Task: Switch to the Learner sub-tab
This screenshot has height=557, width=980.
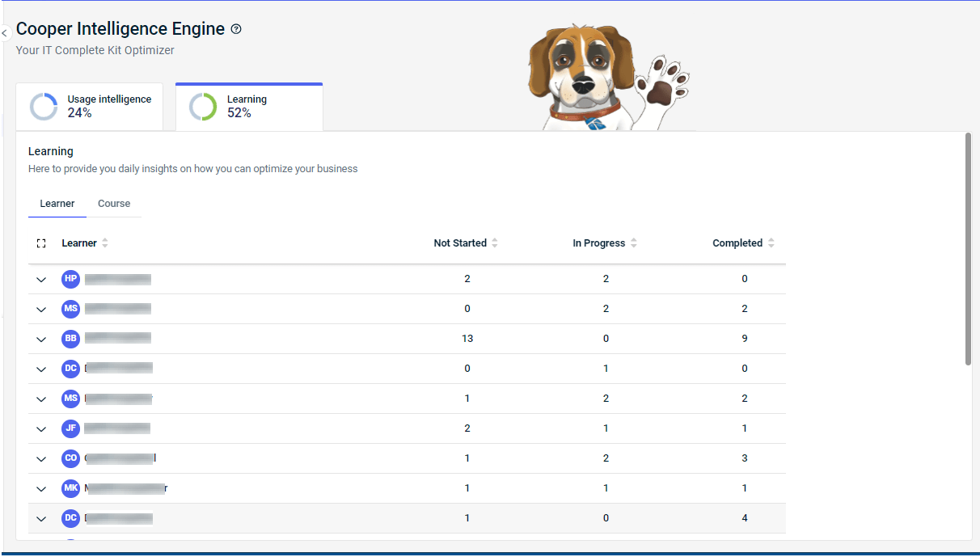Action: coord(57,204)
